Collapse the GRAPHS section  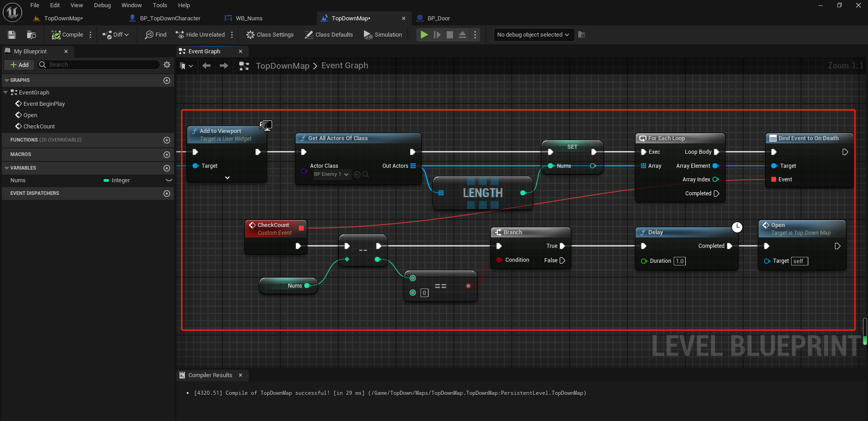coord(7,80)
